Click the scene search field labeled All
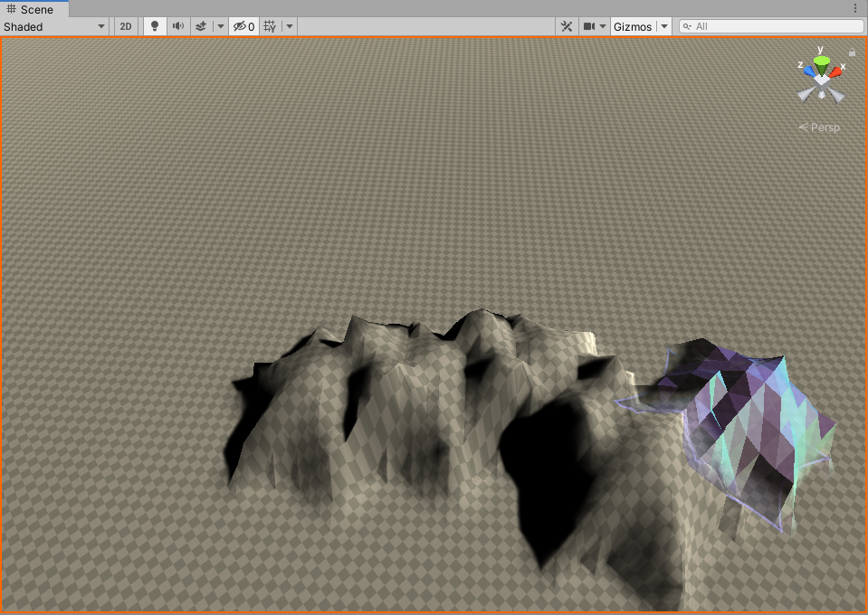The image size is (868, 615). pyautogui.click(x=771, y=26)
